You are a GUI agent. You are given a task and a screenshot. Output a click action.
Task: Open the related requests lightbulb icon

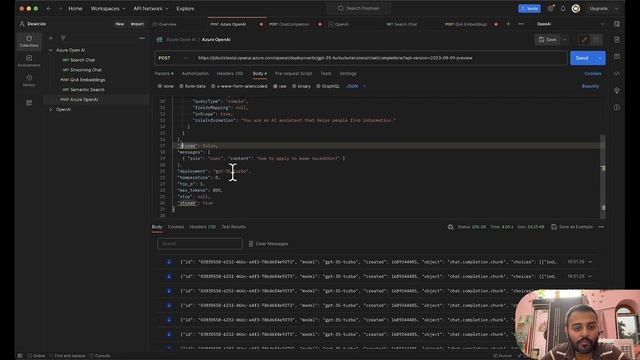[x=617, y=90]
